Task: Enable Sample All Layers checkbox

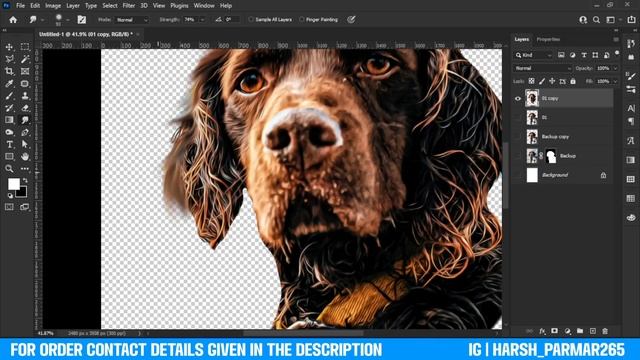Action: [251, 20]
